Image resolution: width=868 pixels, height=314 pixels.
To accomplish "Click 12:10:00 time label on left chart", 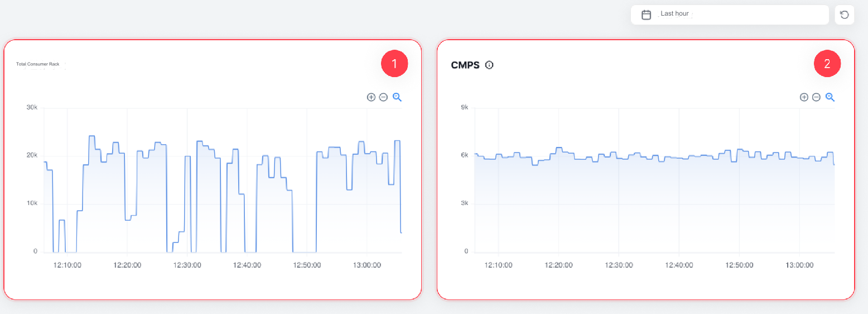I will point(67,265).
